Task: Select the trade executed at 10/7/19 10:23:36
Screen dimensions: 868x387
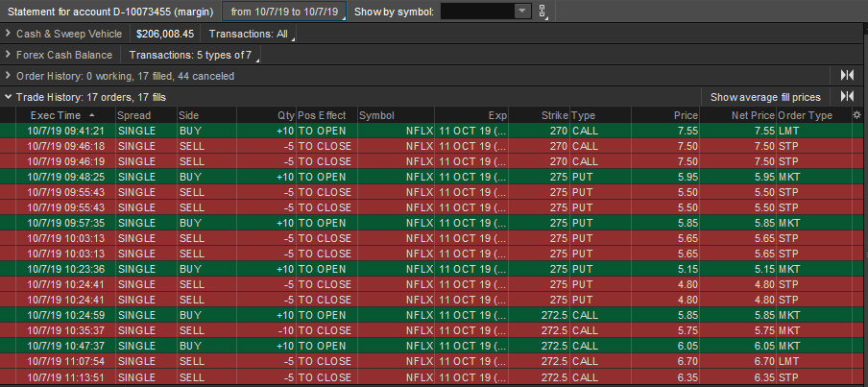Action: (434, 269)
